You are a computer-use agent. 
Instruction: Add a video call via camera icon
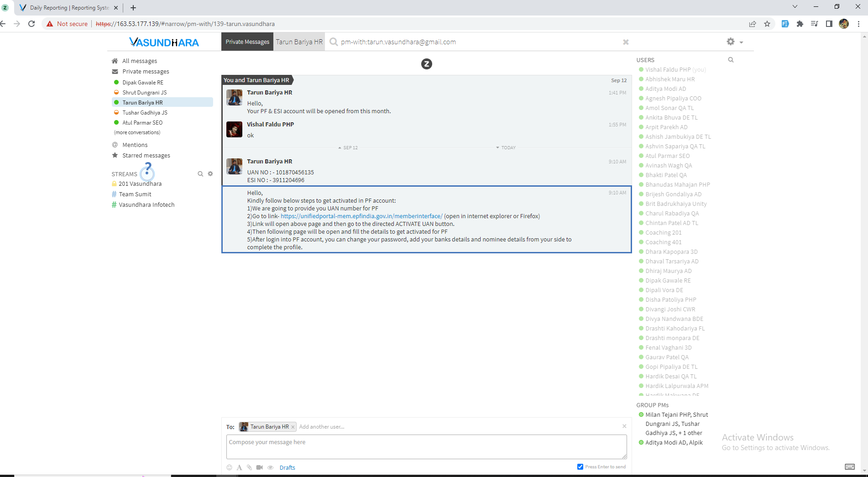259,467
